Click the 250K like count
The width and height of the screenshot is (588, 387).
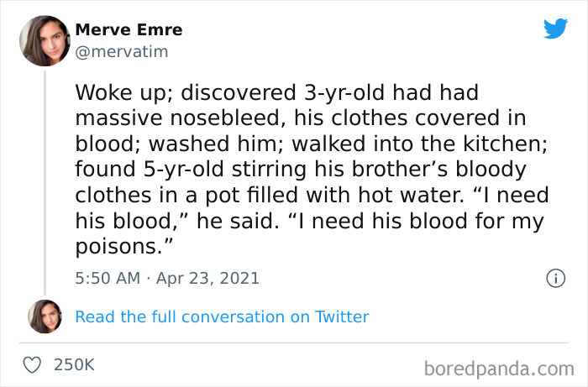[x=75, y=365]
